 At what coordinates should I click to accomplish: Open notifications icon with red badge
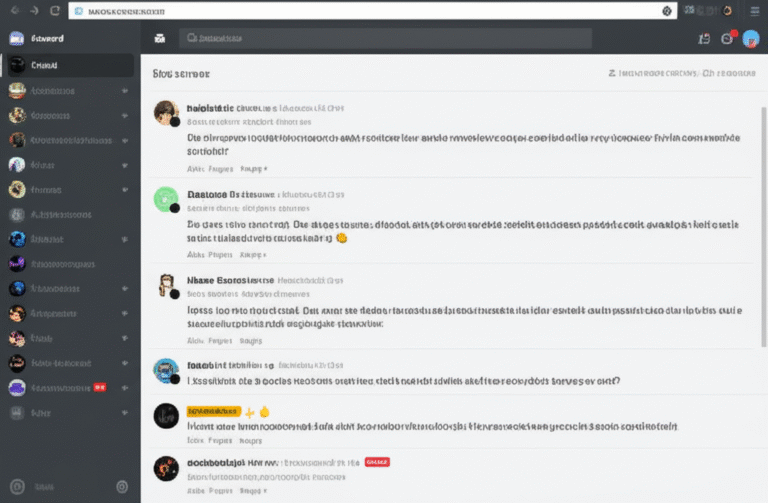[x=728, y=39]
